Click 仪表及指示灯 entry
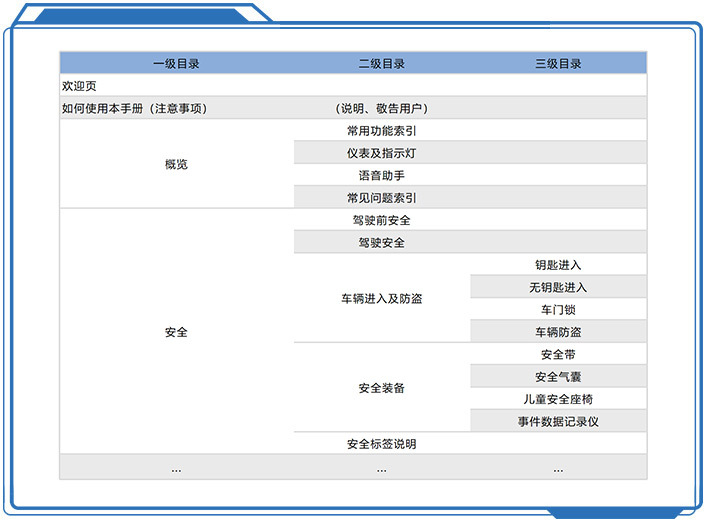This screenshot has height=520, width=706. coord(381,153)
